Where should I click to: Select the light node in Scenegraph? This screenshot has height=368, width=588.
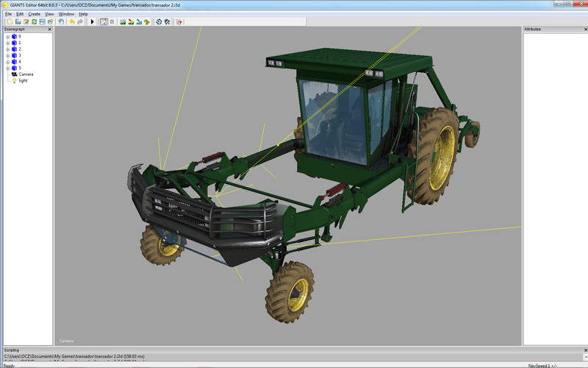23,80
